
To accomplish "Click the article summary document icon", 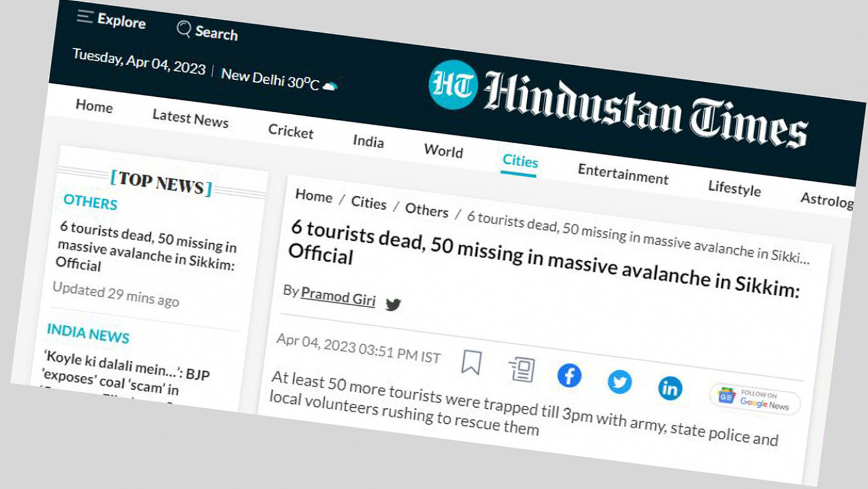I will point(521,370).
